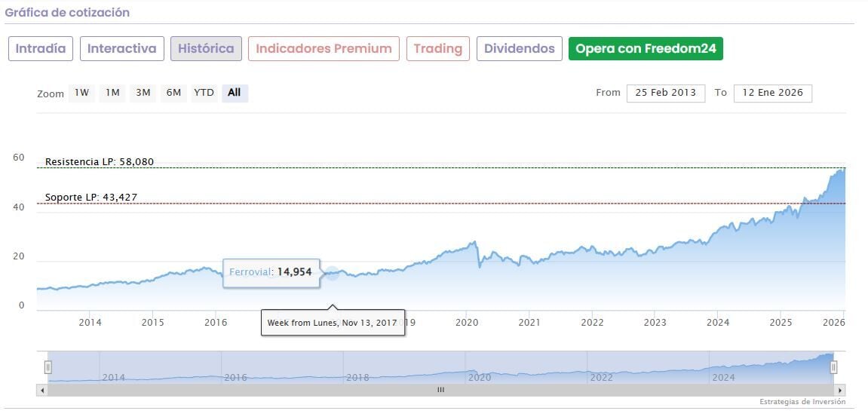Switch zoom to YTD
The width and height of the screenshot is (868, 417).
[x=204, y=93]
